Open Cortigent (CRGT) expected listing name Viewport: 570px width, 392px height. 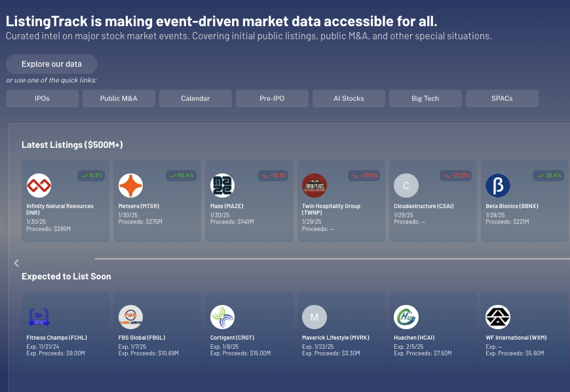(x=233, y=338)
